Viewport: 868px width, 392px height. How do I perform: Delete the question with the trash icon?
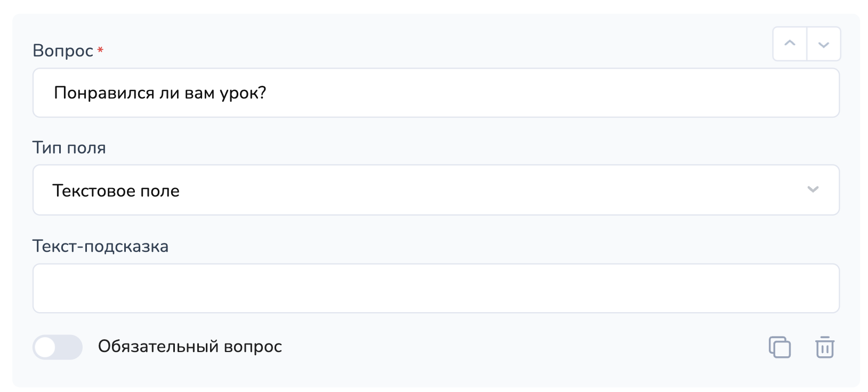click(825, 347)
